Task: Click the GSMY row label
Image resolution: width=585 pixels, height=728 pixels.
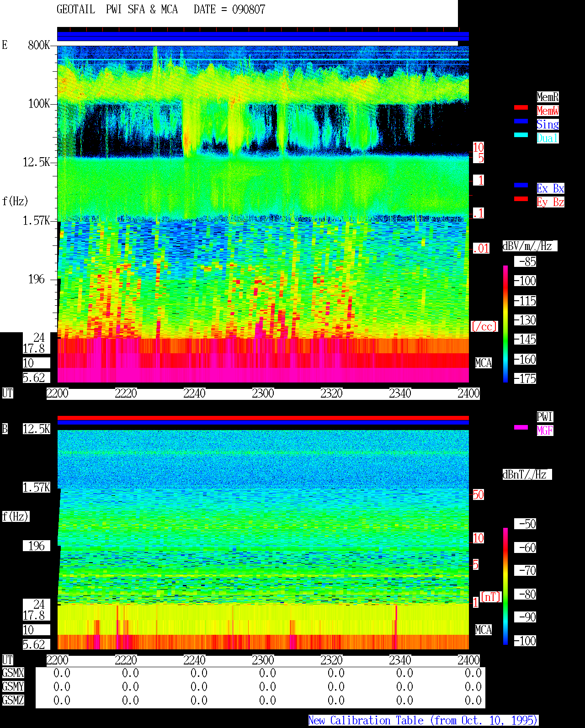Action: point(13,686)
